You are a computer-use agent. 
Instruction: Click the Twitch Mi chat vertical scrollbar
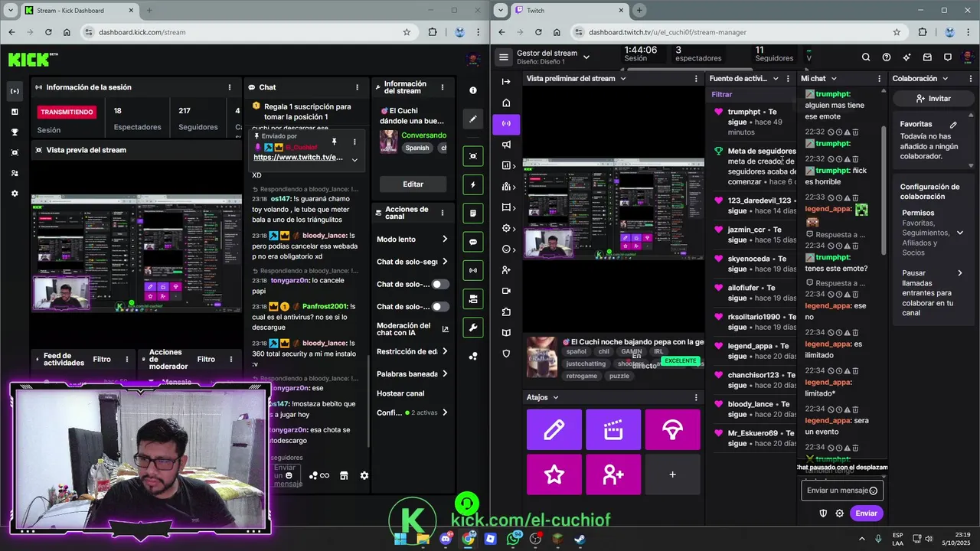885,191
